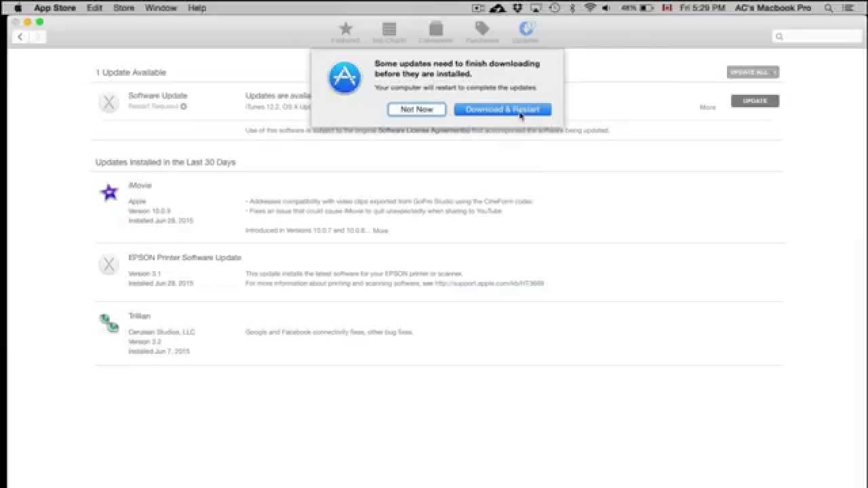Screen dimensions: 868x488
Task: Open the Categories tab
Action: click(435, 32)
